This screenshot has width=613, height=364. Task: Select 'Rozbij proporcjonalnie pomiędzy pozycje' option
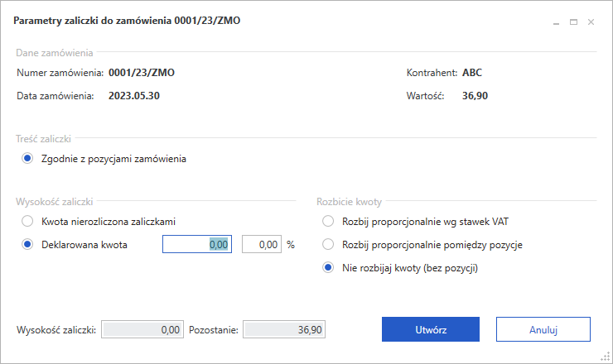(329, 244)
